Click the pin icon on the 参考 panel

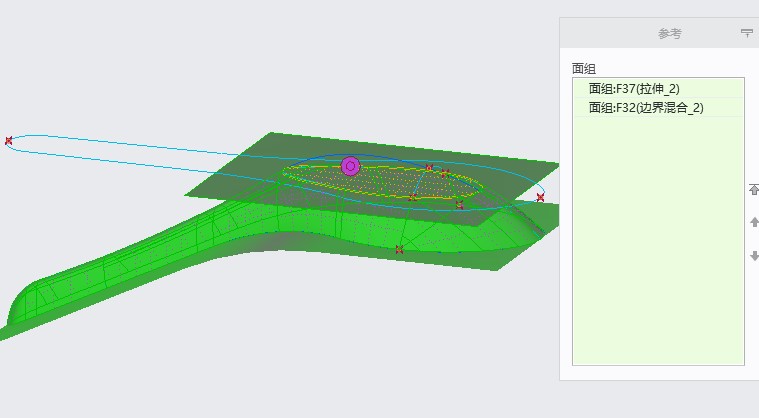pos(747,33)
